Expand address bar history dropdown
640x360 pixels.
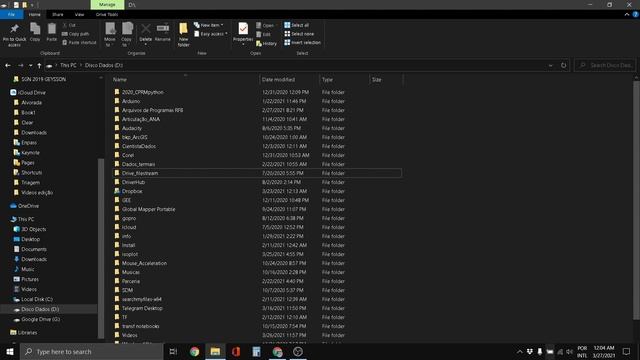(x=551, y=65)
